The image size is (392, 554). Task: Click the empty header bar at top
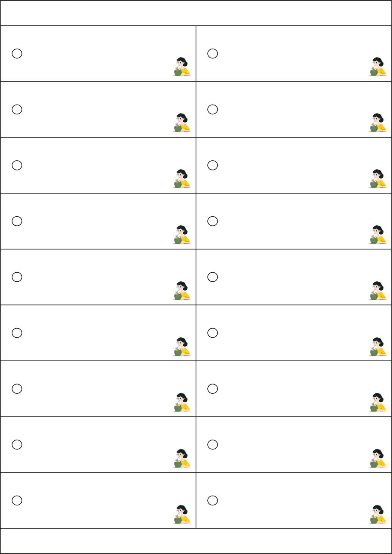(196, 13)
